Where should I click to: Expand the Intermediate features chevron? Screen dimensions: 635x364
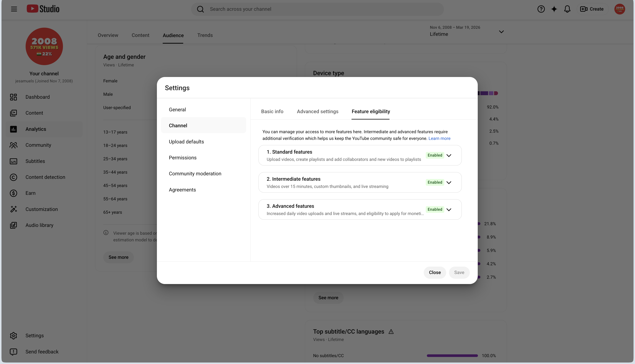click(x=449, y=183)
